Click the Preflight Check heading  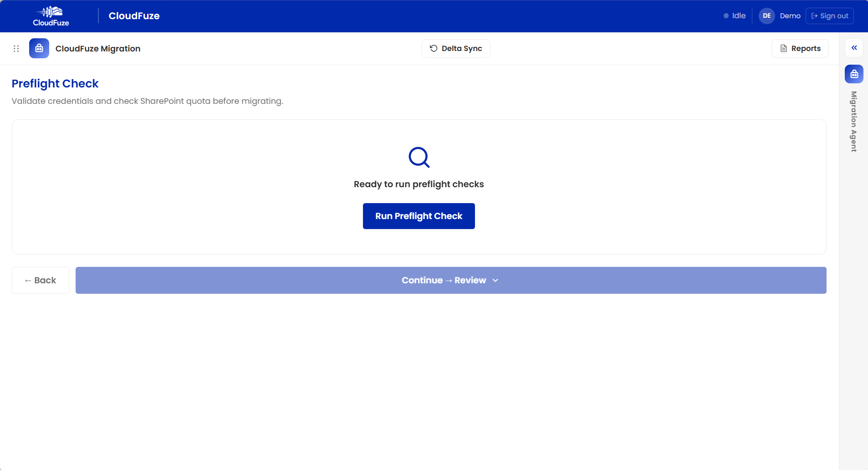pyautogui.click(x=55, y=84)
